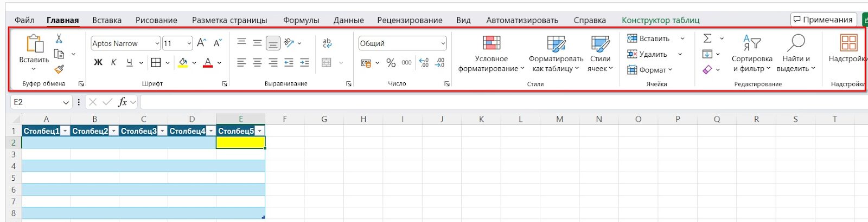Click the Fill down arrow icon

click(x=707, y=54)
